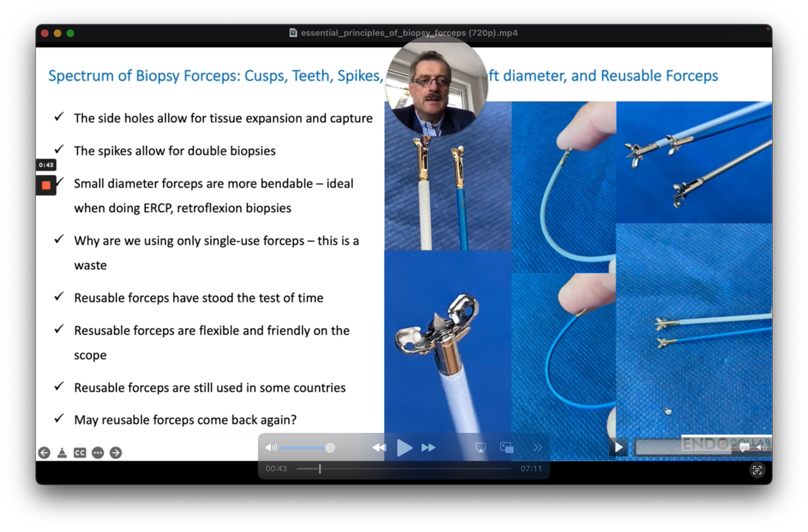
Task: Click the slide title 'Spectrum of Biopsy Forceps'
Action: pos(216,76)
